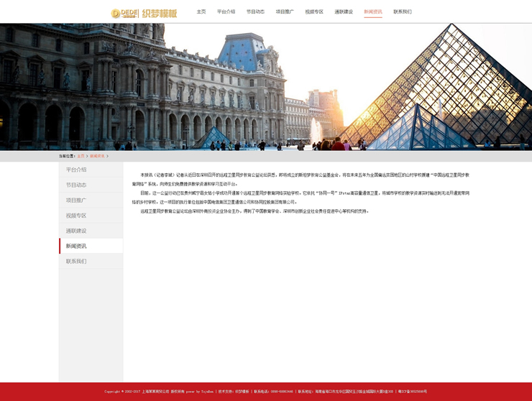Select the highlighted 新闻资讯 sidebar item
The width and height of the screenshot is (532, 401).
coord(76,246)
